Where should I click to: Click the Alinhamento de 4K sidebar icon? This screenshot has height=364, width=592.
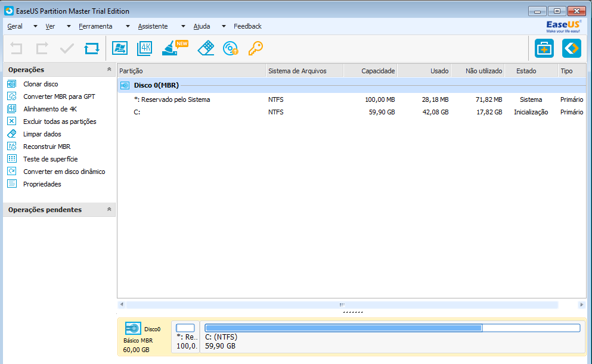[x=12, y=108]
